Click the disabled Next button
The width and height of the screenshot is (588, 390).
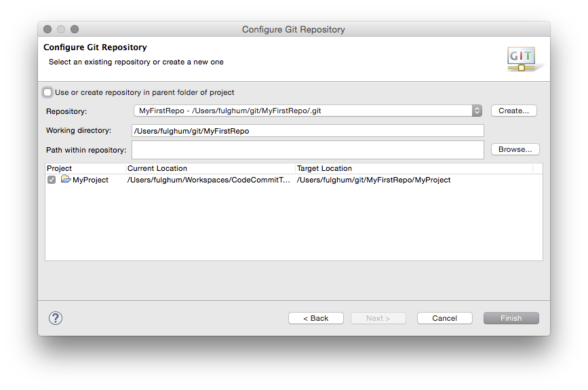(378, 318)
